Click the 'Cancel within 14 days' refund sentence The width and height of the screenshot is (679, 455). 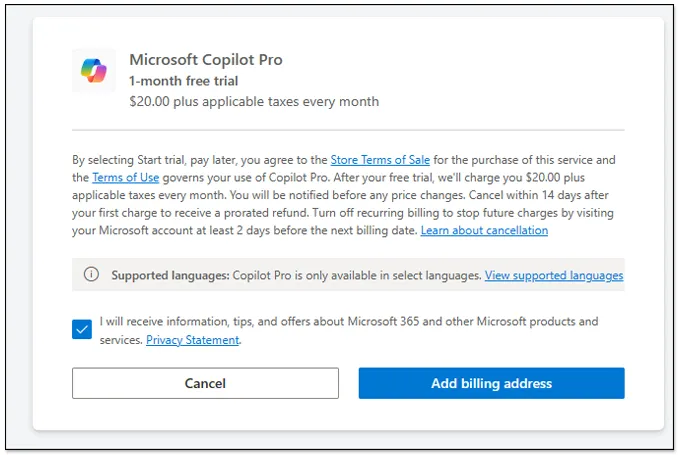pos(340,204)
